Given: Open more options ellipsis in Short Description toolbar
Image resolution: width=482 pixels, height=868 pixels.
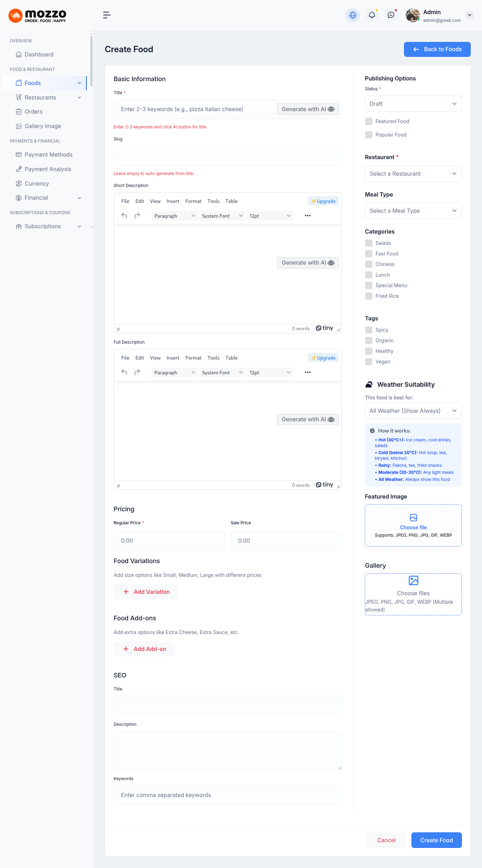Looking at the screenshot, I should click(x=307, y=216).
